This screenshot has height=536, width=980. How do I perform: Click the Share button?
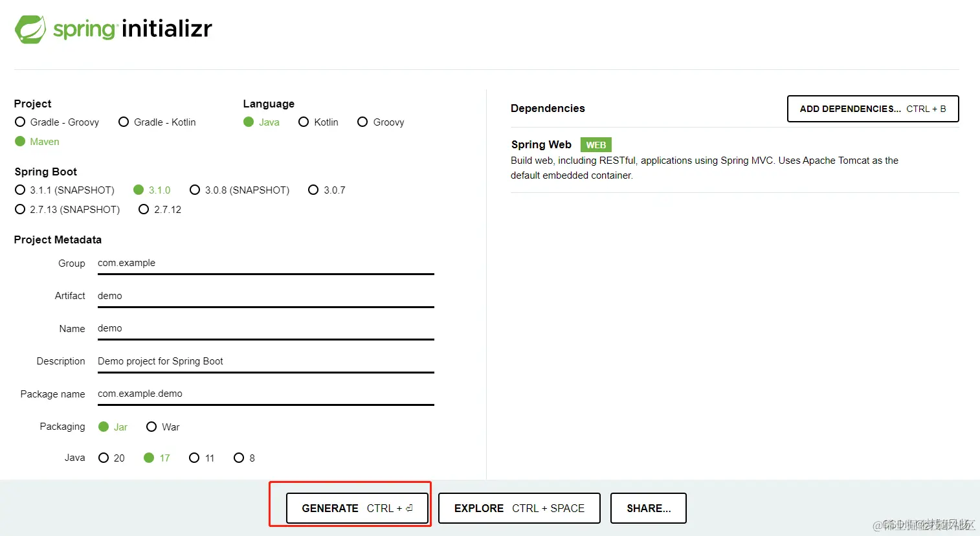point(649,508)
